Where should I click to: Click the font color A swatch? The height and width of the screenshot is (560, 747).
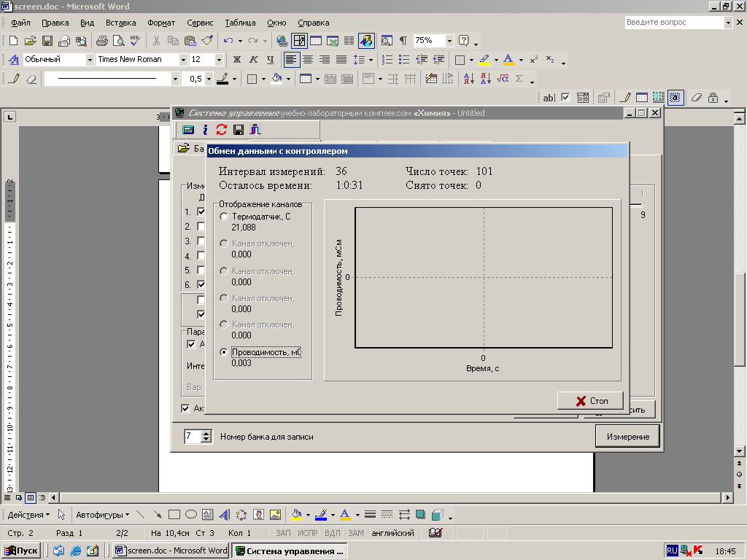tap(508, 60)
